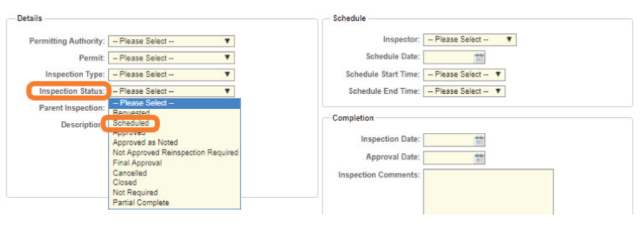Open the Inspection Date calendar picker
This screenshot has height=247, width=644.
click(479, 140)
